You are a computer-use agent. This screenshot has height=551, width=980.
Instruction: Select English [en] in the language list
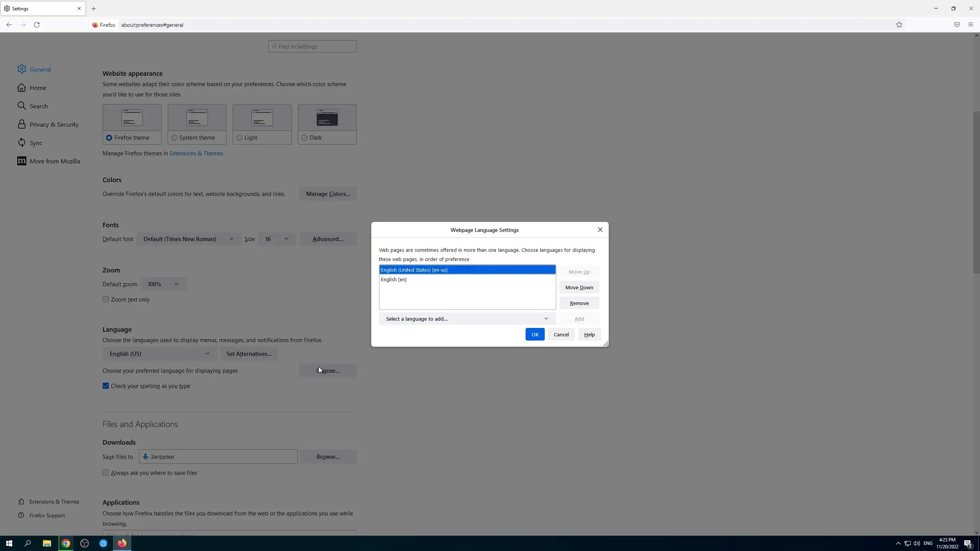(394, 280)
